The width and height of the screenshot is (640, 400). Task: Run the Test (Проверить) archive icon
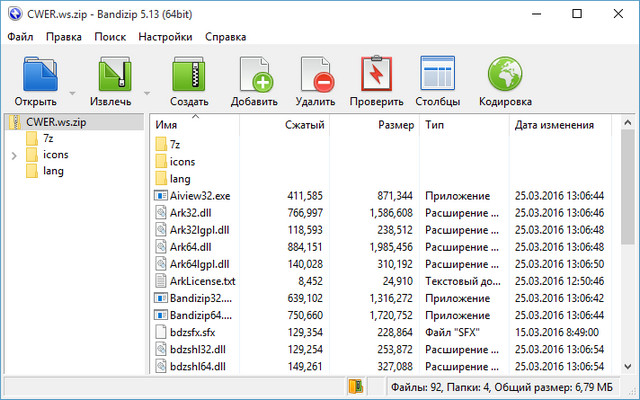coord(375,75)
